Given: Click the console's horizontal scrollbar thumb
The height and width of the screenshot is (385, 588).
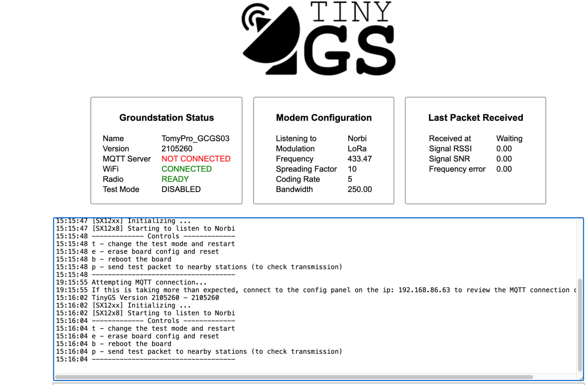Looking at the screenshot, I should tap(294, 377).
